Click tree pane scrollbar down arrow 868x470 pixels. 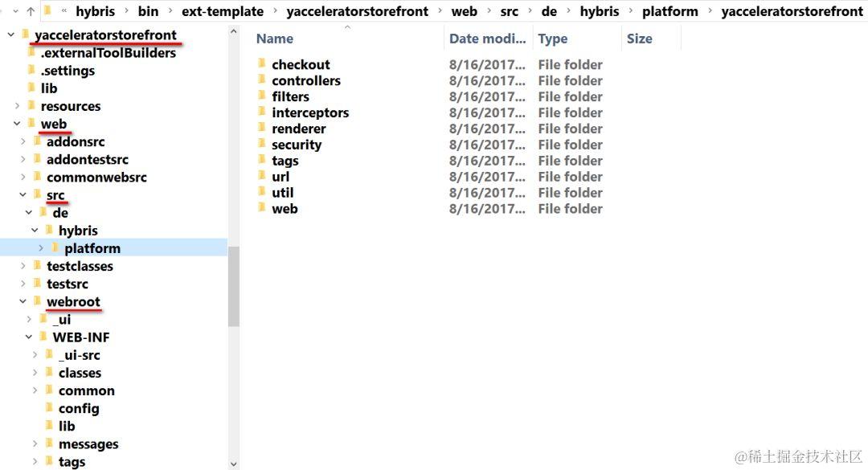coord(234,464)
